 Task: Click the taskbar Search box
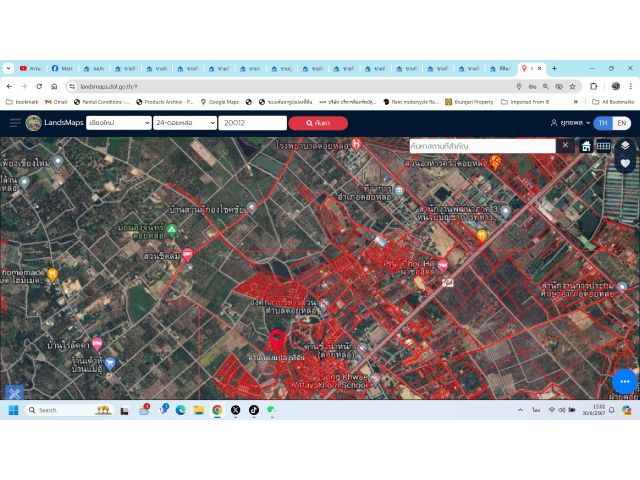pos(69,410)
